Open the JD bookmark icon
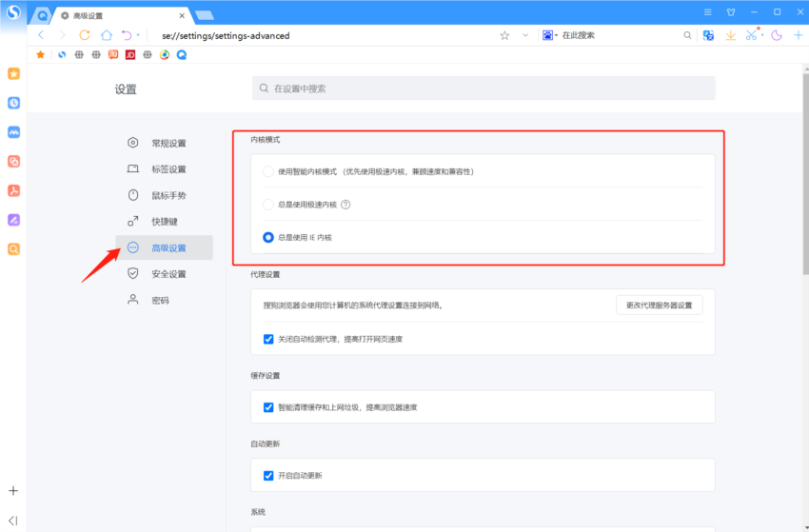Screen dimensions: 809x532 coord(130,54)
